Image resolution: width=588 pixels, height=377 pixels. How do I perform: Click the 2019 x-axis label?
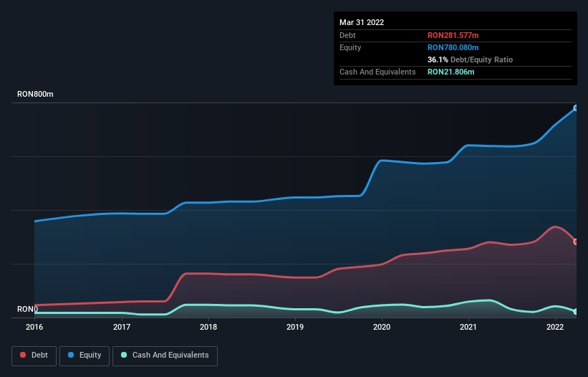coord(295,327)
